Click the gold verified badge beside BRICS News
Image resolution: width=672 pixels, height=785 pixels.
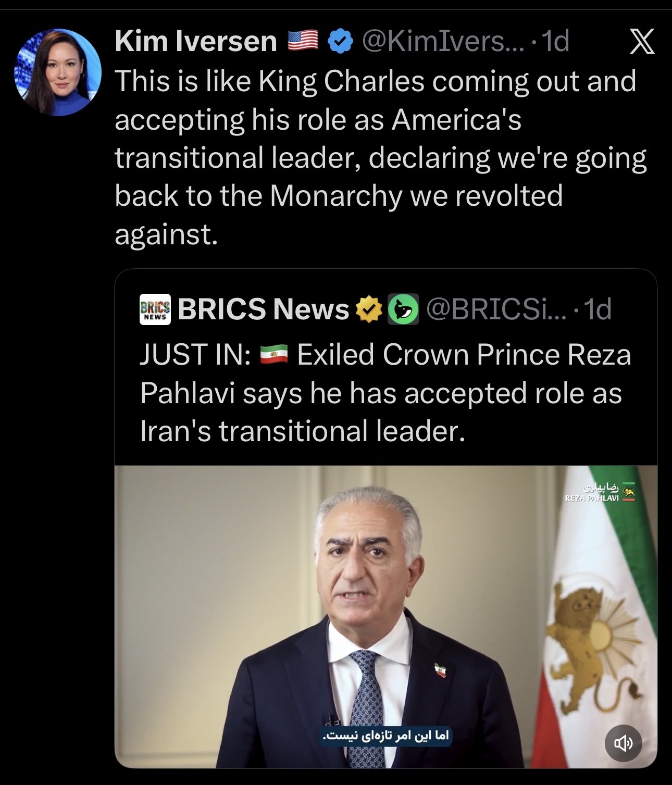(369, 310)
